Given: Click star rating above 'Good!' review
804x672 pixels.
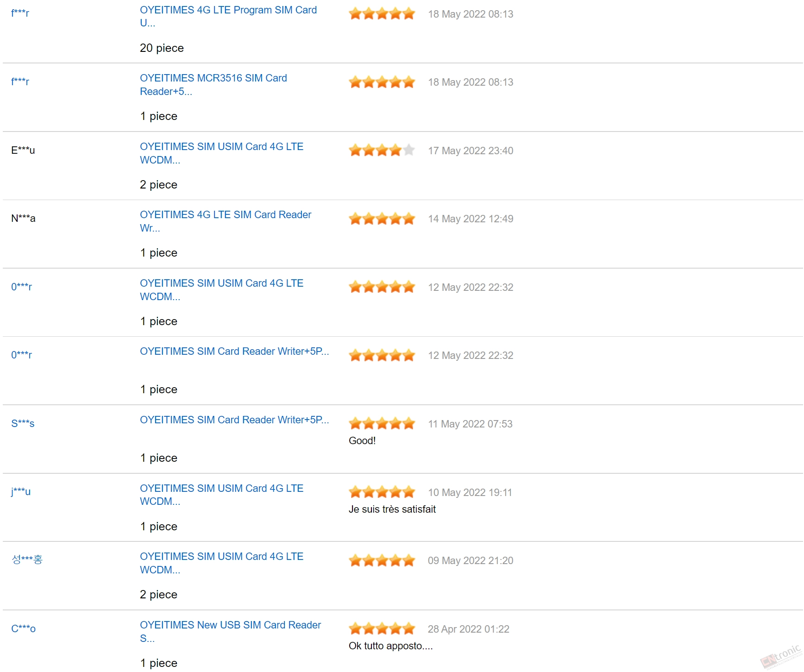Looking at the screenshot, I should [x=382, y=424].
